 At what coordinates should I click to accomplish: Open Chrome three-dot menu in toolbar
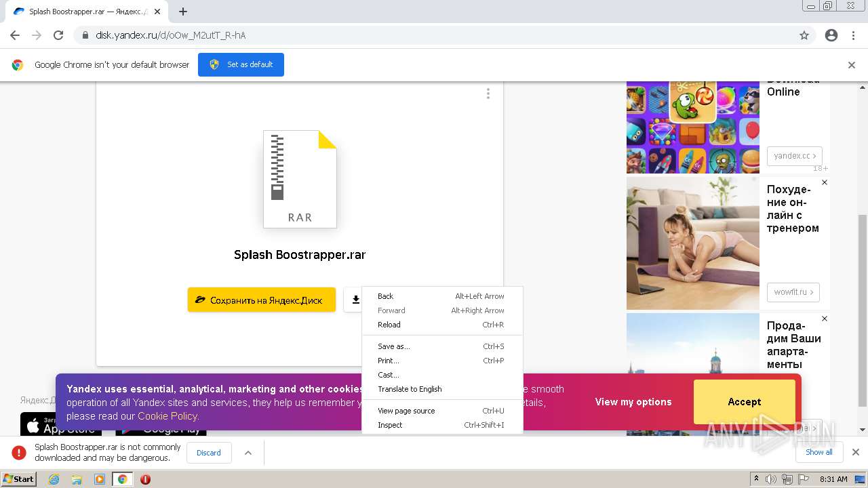(853, 35)
